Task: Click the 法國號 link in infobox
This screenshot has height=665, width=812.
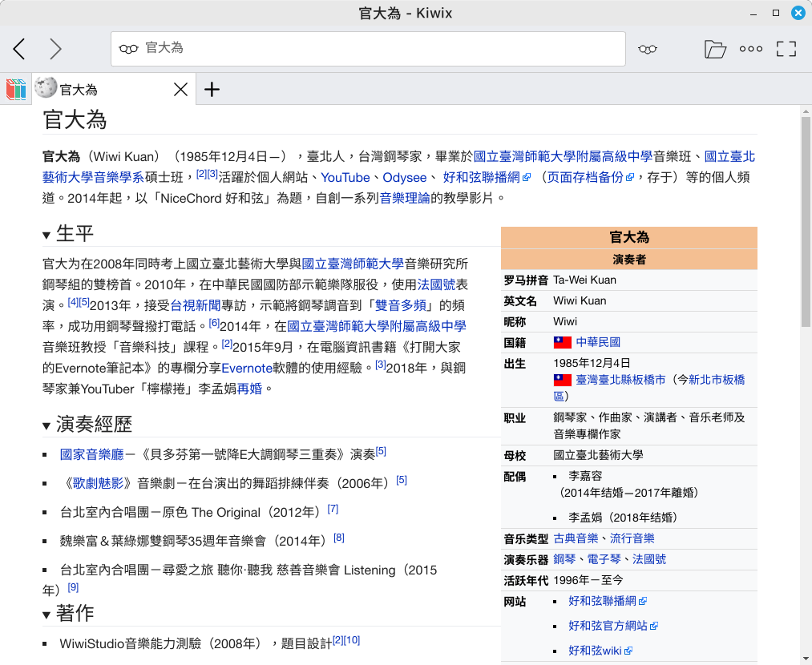Action: [x=648, y=559]
